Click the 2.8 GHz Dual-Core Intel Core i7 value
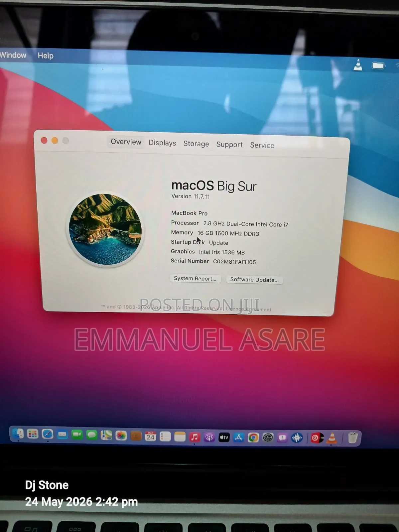This screenshot has height=532, width=399. click(x=246, y=224)
